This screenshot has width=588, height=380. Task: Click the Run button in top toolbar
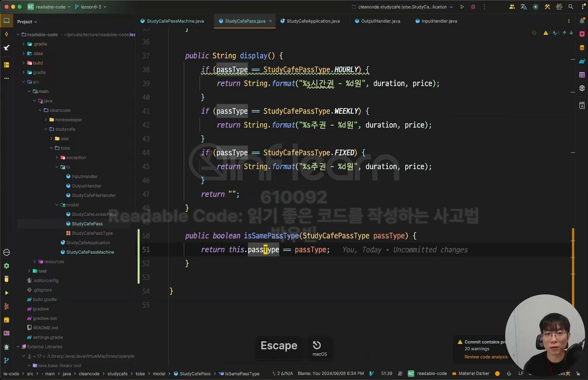[462, 7]
